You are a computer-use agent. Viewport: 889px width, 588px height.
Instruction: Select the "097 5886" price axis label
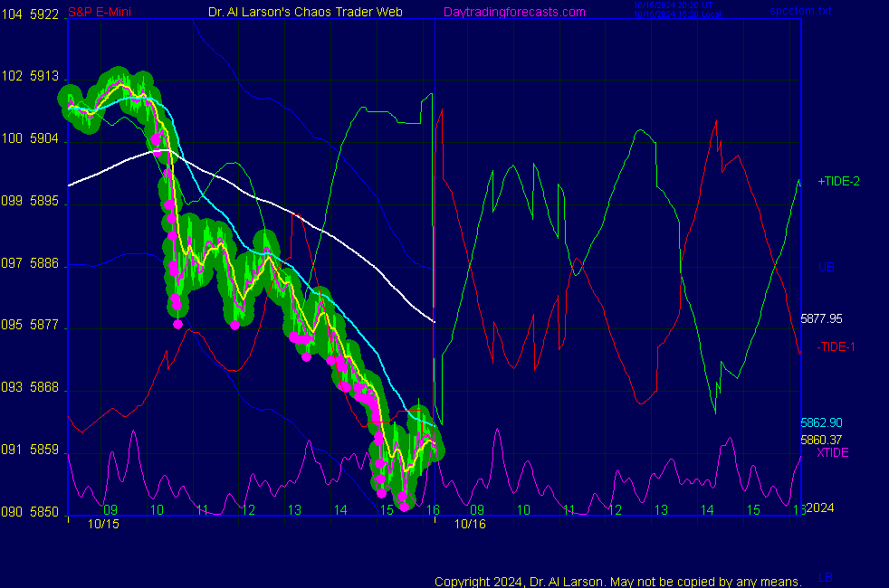(30, 263)
